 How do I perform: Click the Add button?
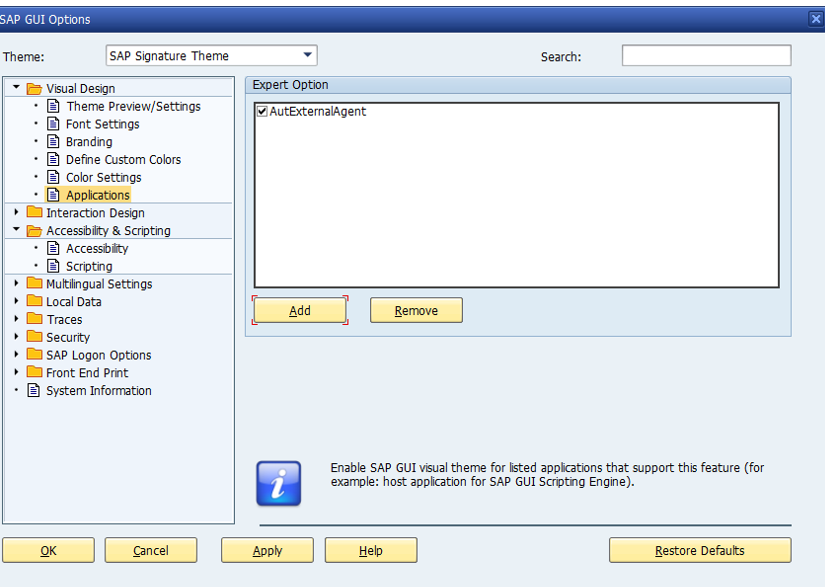(300, 310)
